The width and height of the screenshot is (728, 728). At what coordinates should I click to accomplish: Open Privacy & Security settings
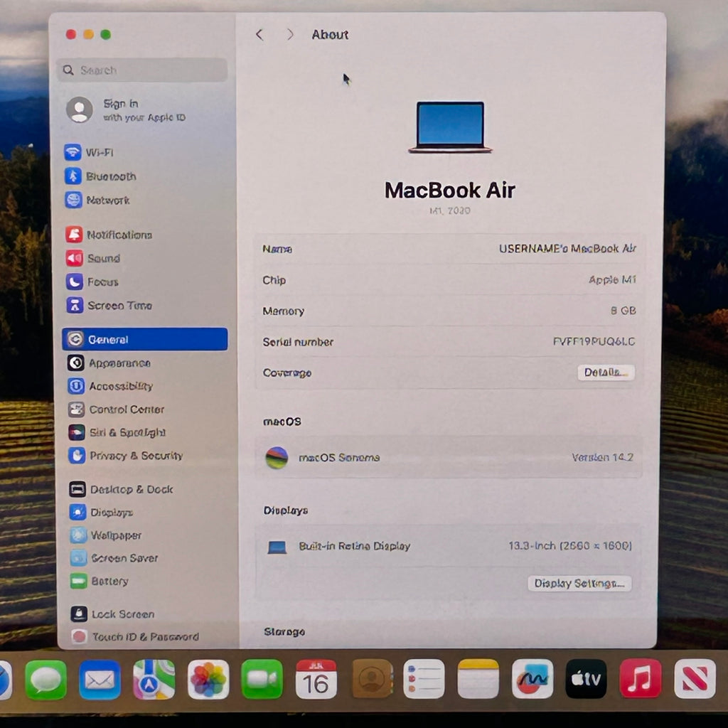point(126,456)
